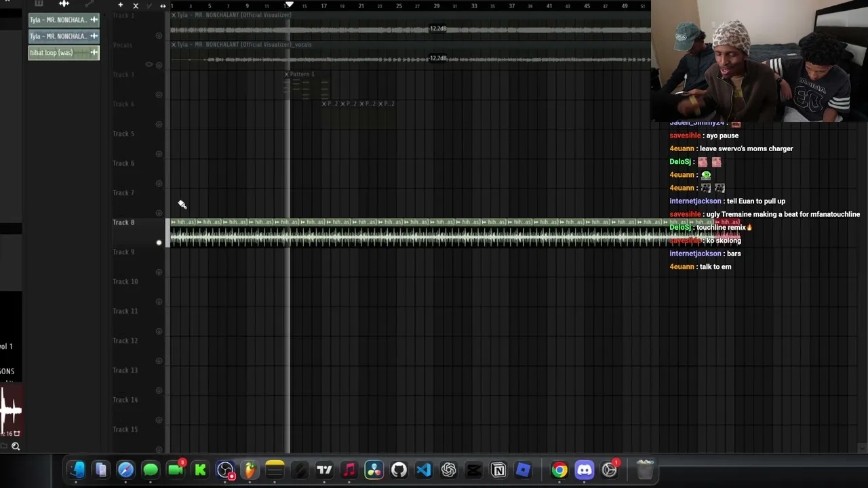Click chat message "tell Euan to pull up"
Viewport: 868px width, 488px height.
click(756, 201)
